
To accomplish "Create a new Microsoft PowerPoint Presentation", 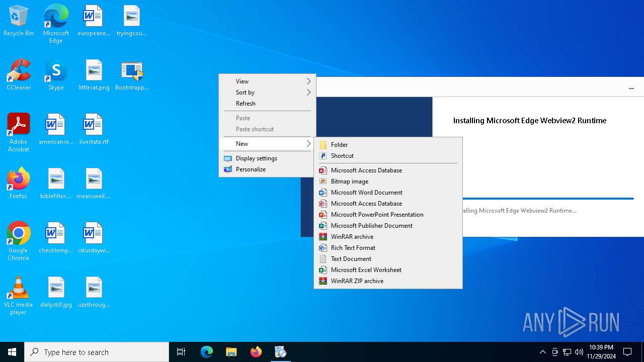I will coord(388,215).
